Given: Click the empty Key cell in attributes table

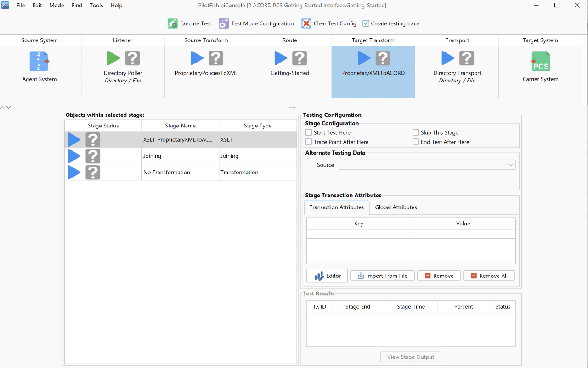Looking at the screenshot, I should pyautogui.click(x=359, y=234).
